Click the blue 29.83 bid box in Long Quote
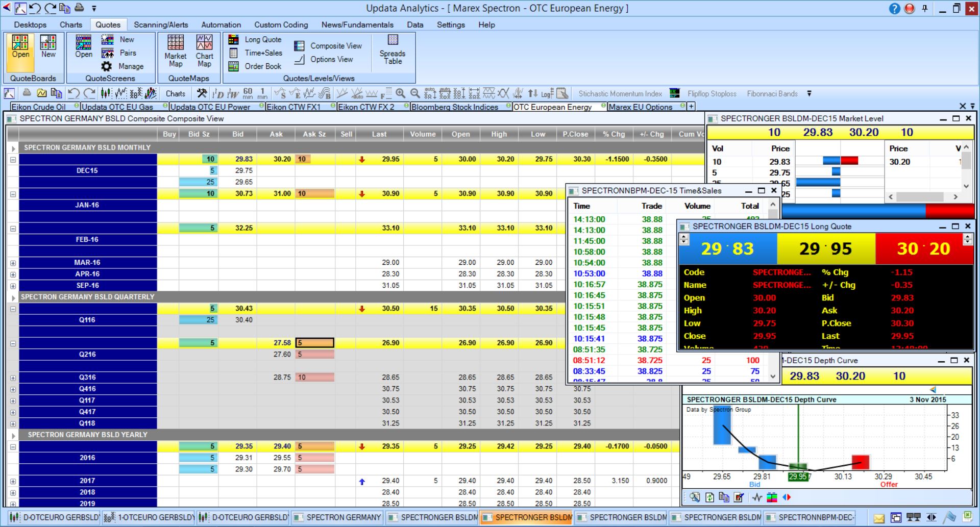 coord(727,248)
